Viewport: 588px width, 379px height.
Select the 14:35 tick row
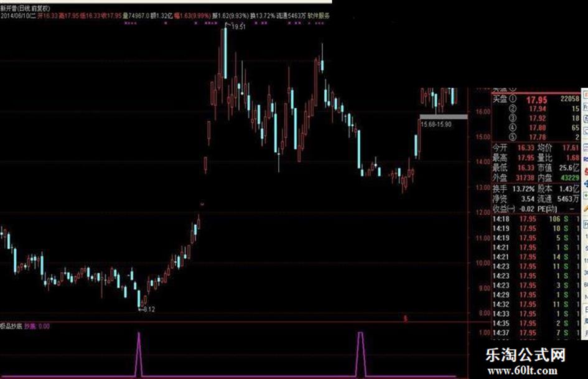click(x=536, y=324)
